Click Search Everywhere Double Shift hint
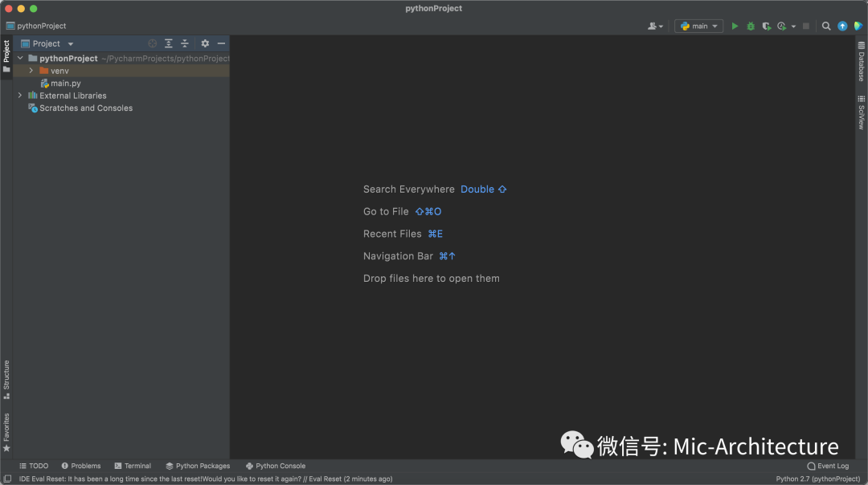This screenshot has width=868, height=485. click(x=435, y=190)
